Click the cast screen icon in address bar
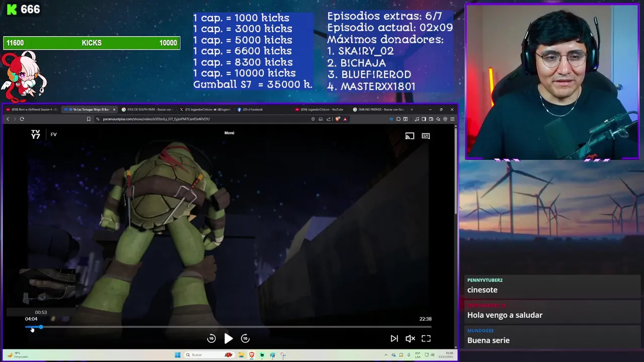The image size is (644, 362). tap(320, 119)
